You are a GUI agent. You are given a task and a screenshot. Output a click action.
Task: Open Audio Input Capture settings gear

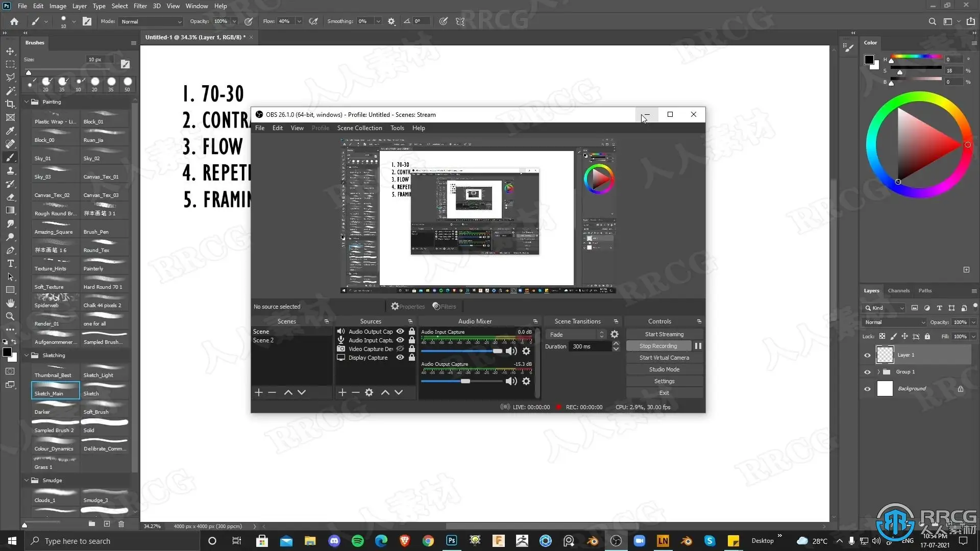click(526, 351)
